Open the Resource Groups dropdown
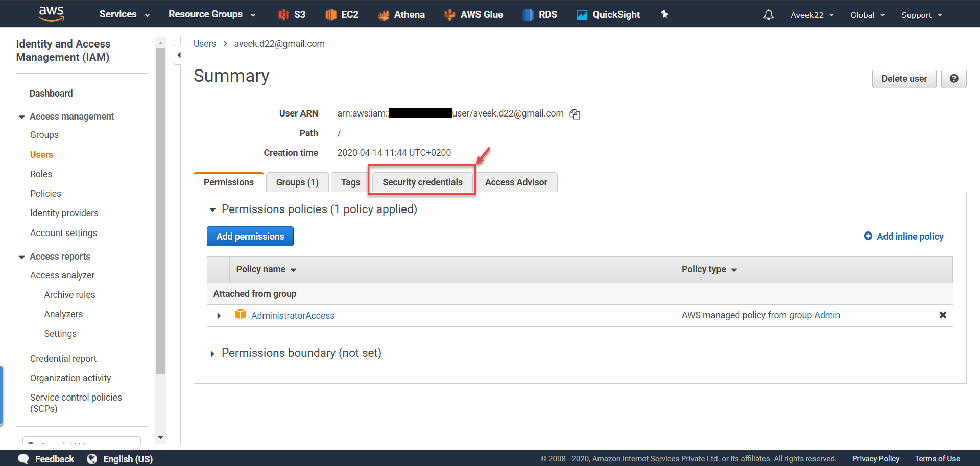Screen dimensions: 980x466 click(x=212, y=14)
